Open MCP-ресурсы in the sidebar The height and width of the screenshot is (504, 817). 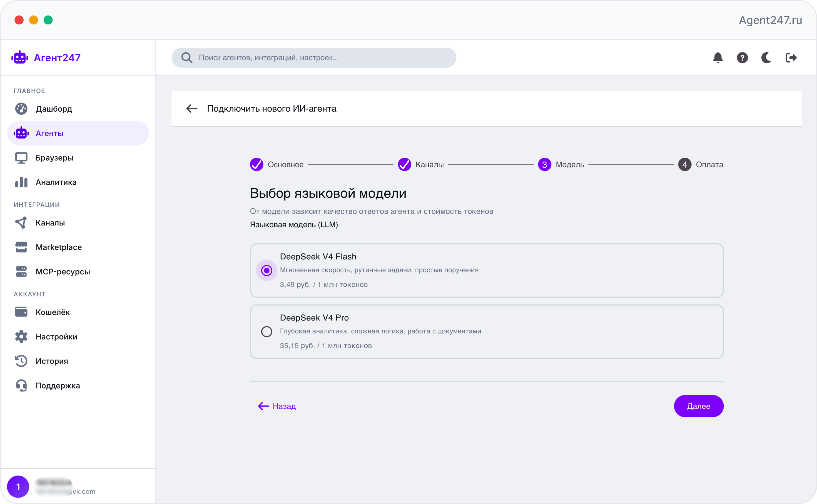(x=78, y=272)
